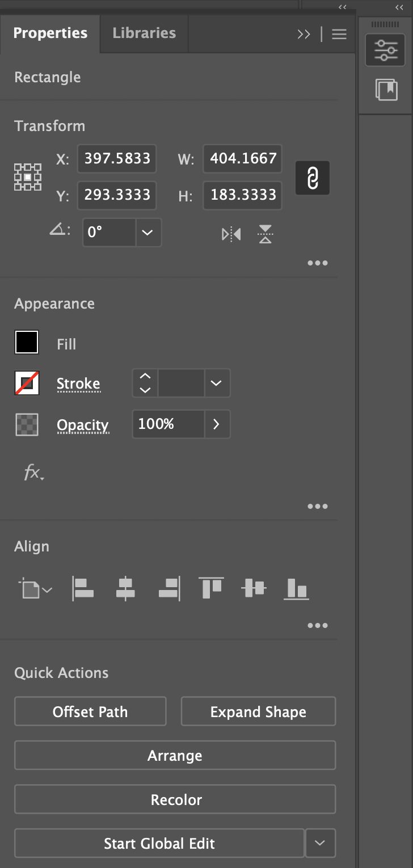The image size is (413, 868).
Task: Click the Flip Horizontally icon
Action: coord(231,234)
